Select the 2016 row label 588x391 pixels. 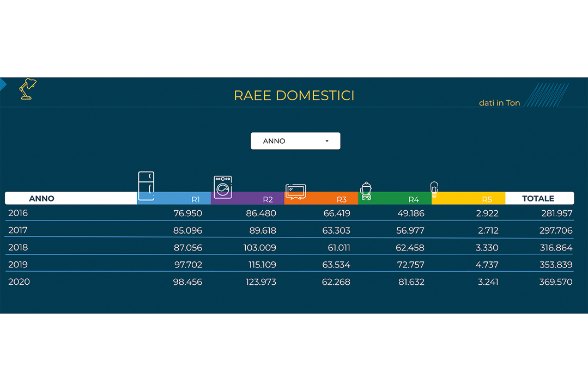(18, 213)
